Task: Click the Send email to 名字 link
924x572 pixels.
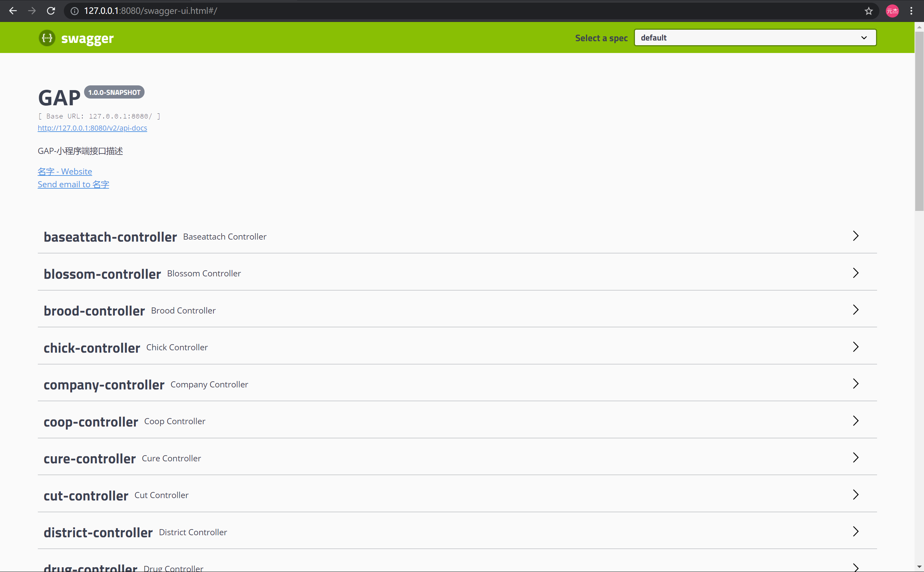Action: [x=73, y=184]
